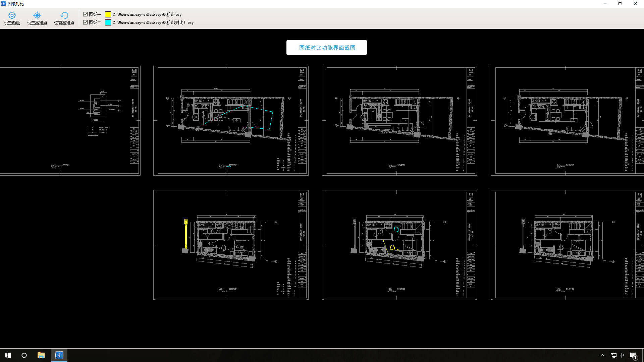Click the Cortana search circle icon
The image size is (644, 362).
click(24, 355)
